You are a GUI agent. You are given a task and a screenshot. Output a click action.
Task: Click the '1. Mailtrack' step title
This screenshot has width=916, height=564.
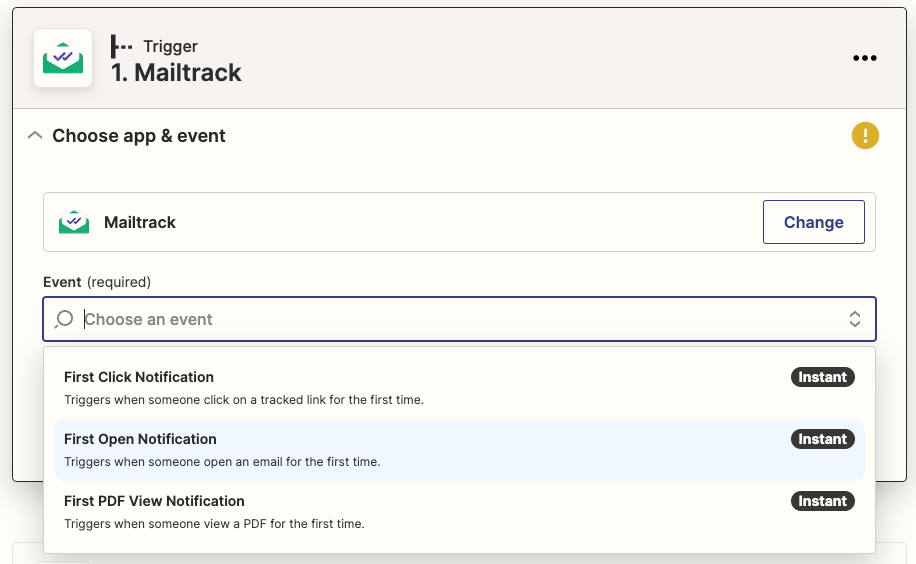[x=176, y=73]
